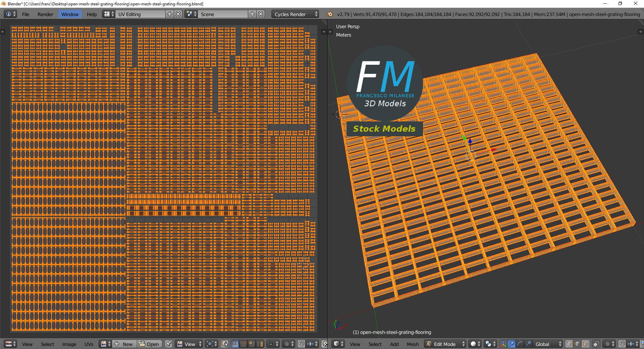This screenshot has width=644, height=349.
Task: Select the rotate manipulator arc icon
Action: [520, 344]
